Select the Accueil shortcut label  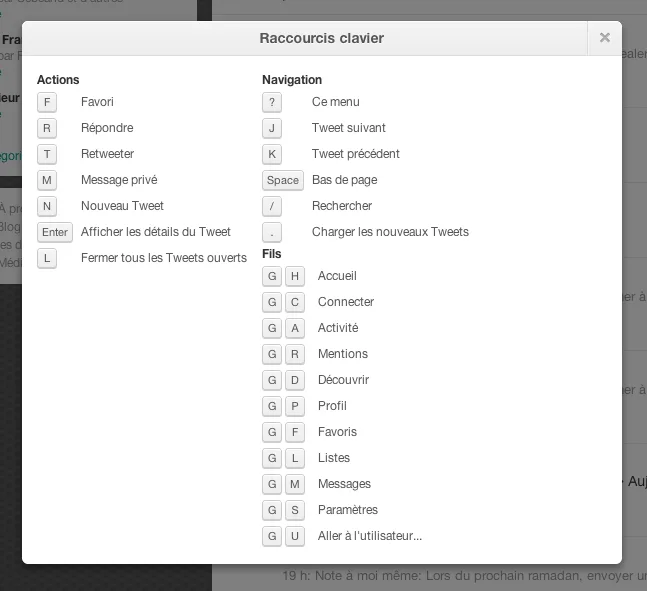[x=337, y=276]
